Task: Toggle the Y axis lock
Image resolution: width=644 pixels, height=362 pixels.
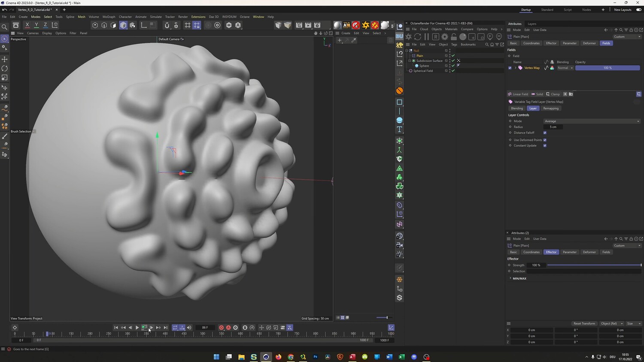Action: point(36,25)
